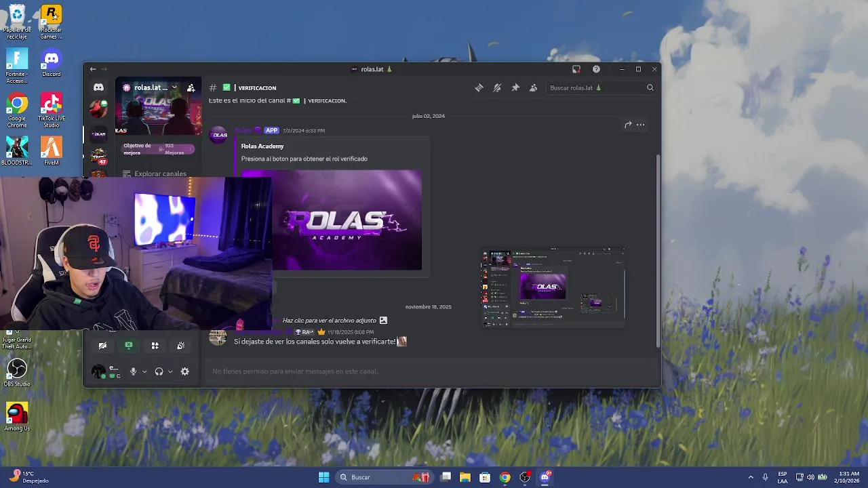Click the Discord message list scrollbar
The width and height of the screenshot is (868, 488).
pos(657,251)
